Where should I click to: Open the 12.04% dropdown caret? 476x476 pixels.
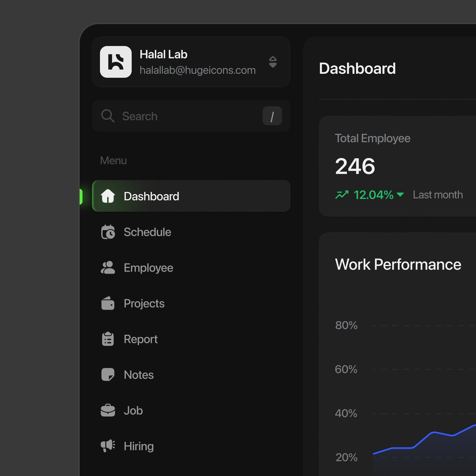[x=400, y=195]
